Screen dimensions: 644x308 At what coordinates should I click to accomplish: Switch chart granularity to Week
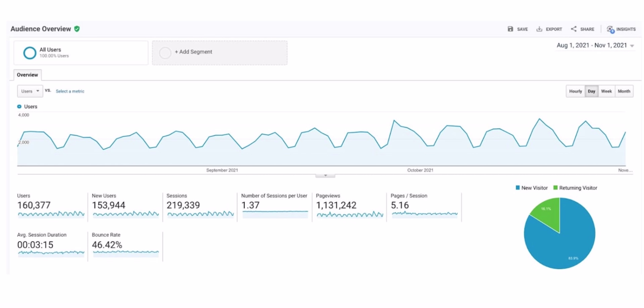coord(607,91)
